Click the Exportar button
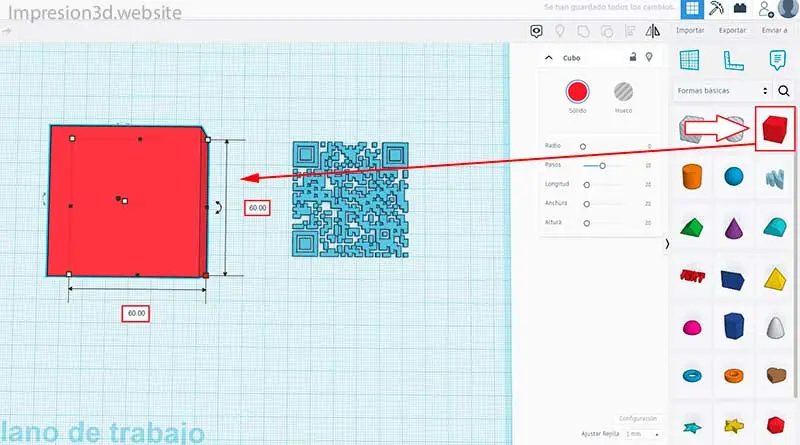800x445 pixels. click(732, 31)
